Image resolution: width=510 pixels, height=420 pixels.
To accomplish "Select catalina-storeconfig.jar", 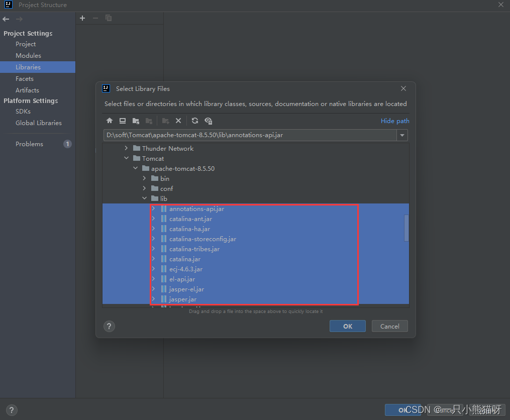I will [x=255, y=239].
